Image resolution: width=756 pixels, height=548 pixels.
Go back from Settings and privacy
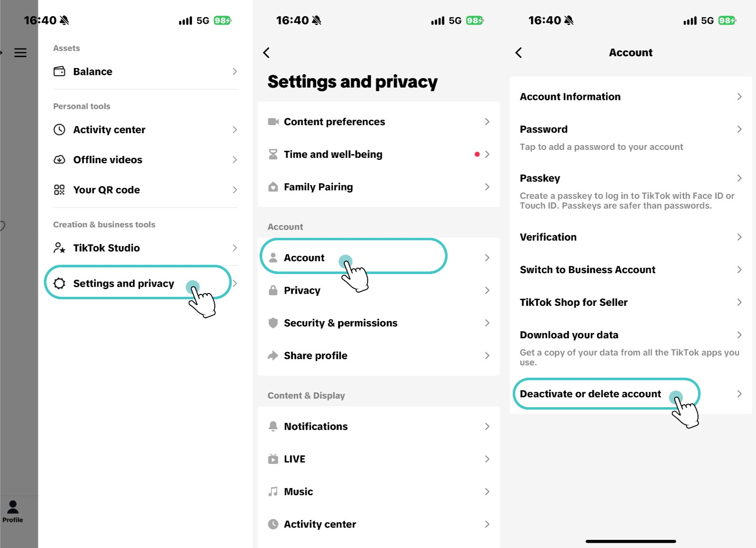[x=267, y=53]
